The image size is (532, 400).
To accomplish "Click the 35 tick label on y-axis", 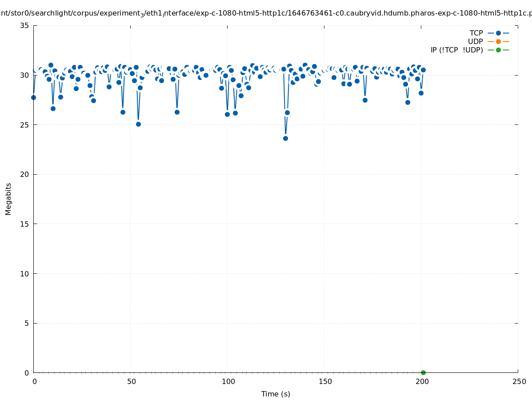I will (24, 25).
